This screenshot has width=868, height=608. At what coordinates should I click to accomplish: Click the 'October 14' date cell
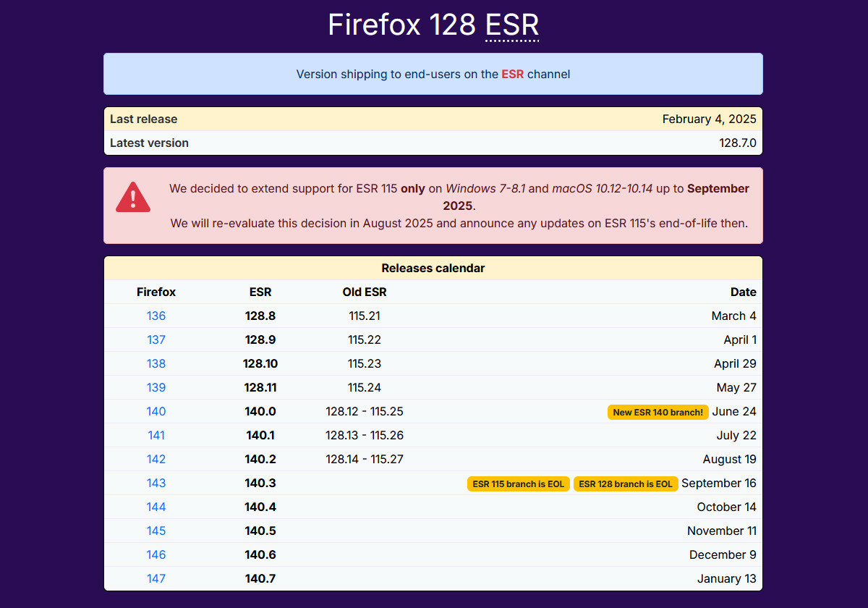click(x=727, y=507)
